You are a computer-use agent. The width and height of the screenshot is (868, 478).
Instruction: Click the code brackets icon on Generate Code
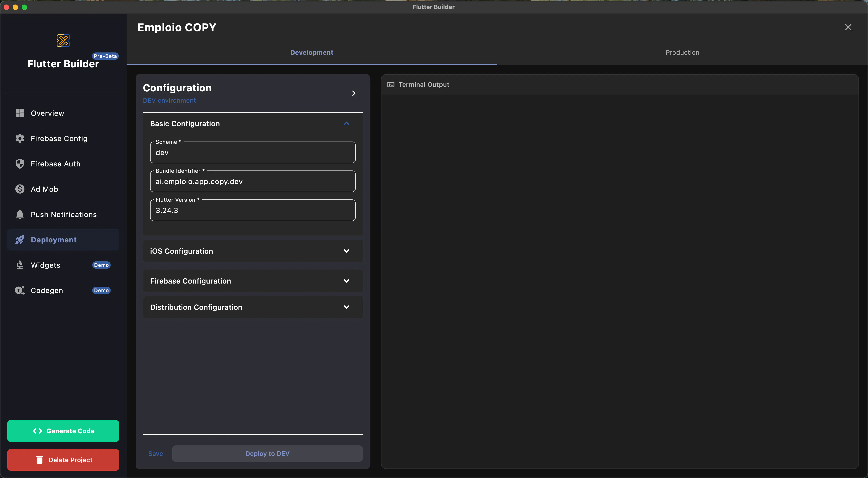pos(37,431)
